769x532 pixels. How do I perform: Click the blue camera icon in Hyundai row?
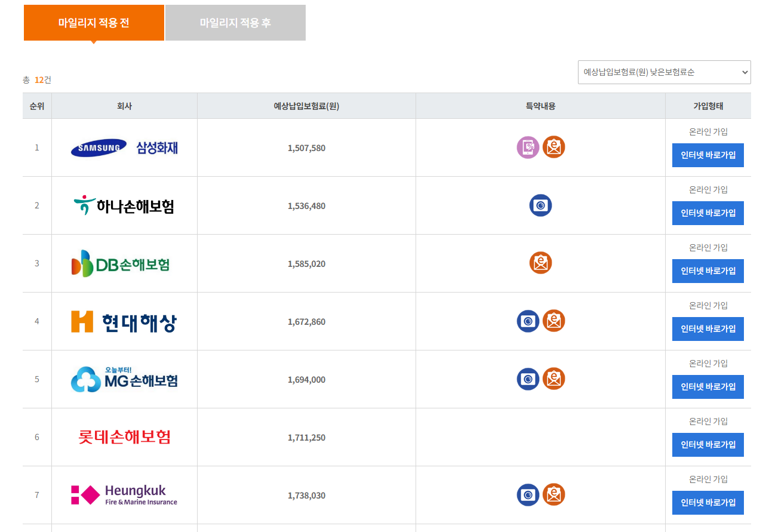pos(528,321)
